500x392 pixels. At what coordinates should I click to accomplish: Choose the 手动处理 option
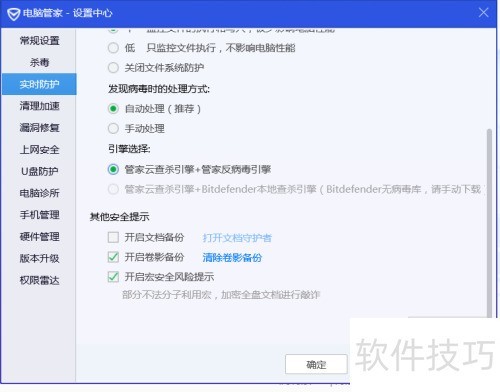coord(113,128)
